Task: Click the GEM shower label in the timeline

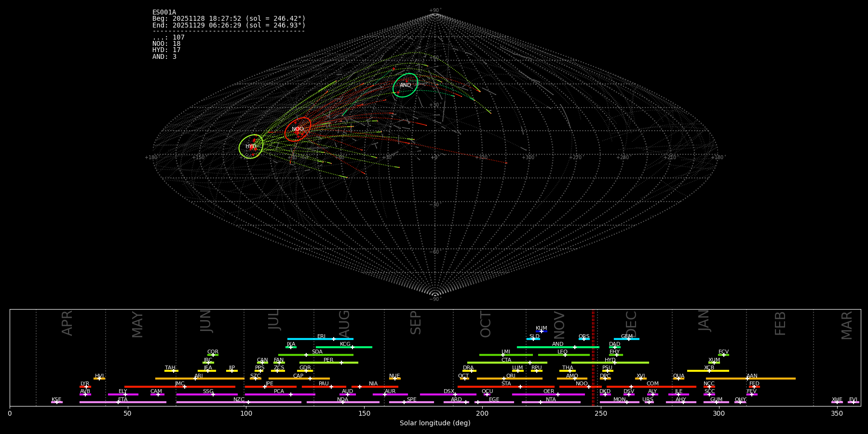Action: (x=627, y=337)
